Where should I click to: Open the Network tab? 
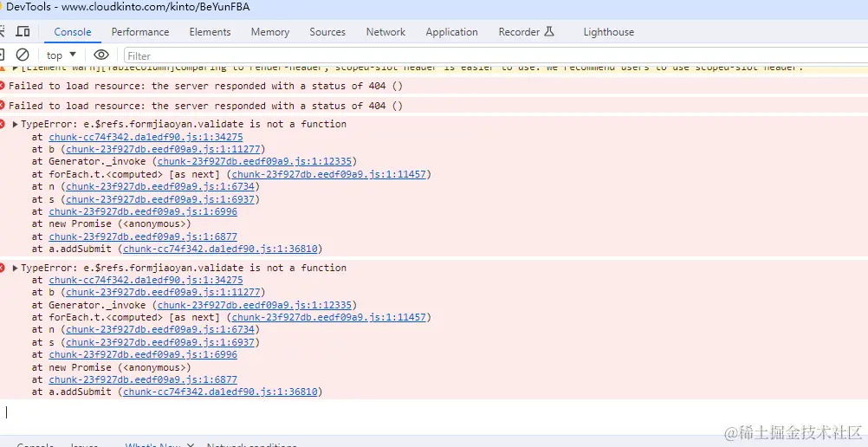point(385,32)
